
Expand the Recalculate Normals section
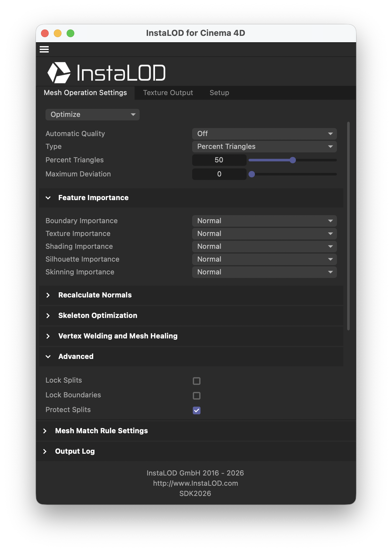pos(191,295)
